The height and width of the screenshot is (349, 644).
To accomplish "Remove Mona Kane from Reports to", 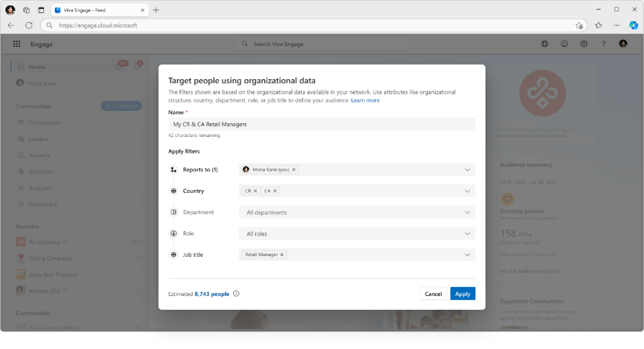I will pos(294,169).
